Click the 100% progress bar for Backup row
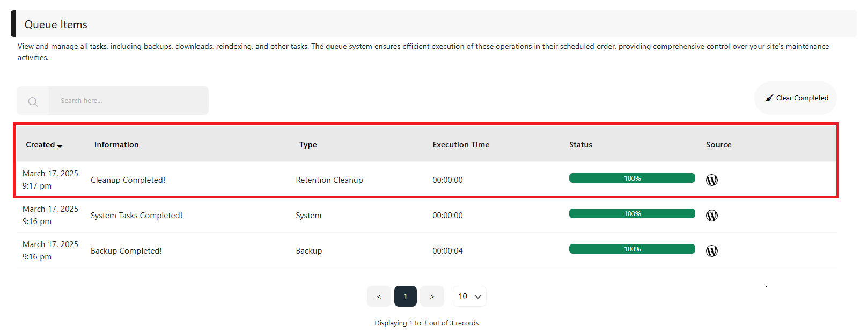Viewport: 868px width, 334px height. (x=632, y=249)
